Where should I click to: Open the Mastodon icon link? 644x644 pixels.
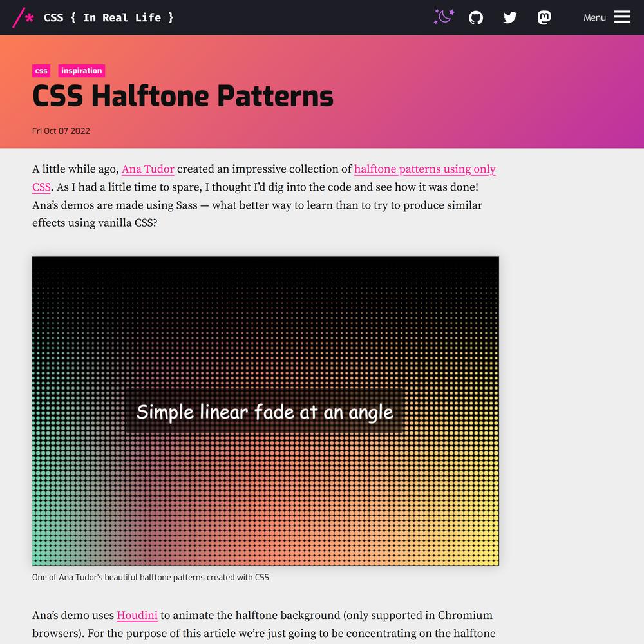[544, 17]
